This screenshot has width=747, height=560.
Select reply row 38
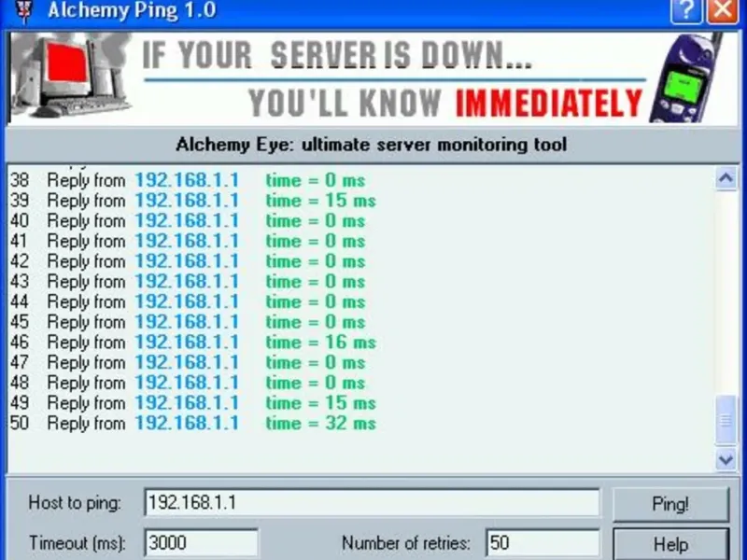tap(188, 180)
